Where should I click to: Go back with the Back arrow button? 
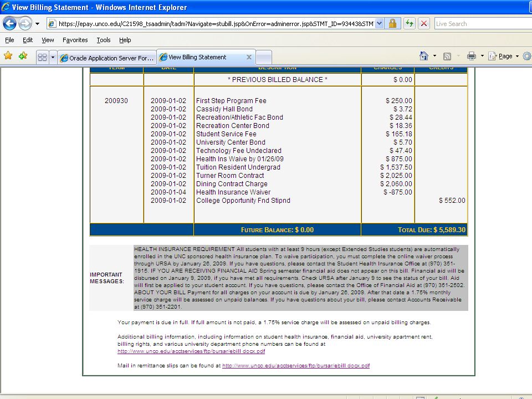(9, 23)
